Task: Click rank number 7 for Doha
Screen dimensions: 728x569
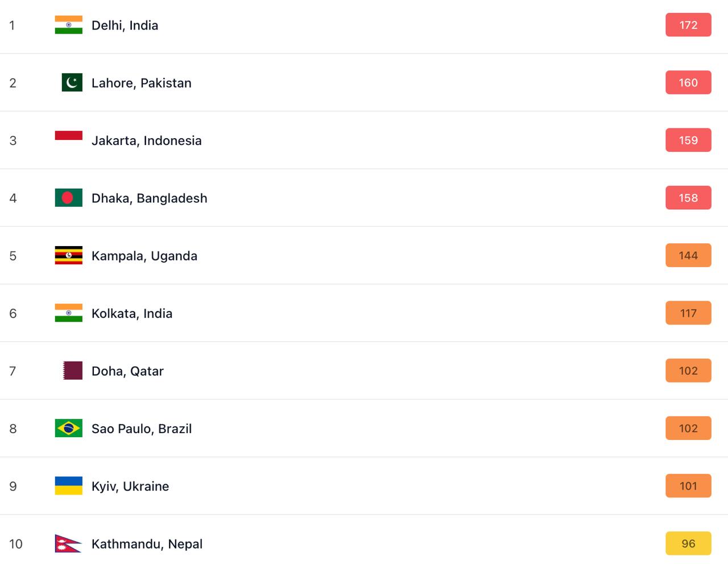Action: click(13, 371)
